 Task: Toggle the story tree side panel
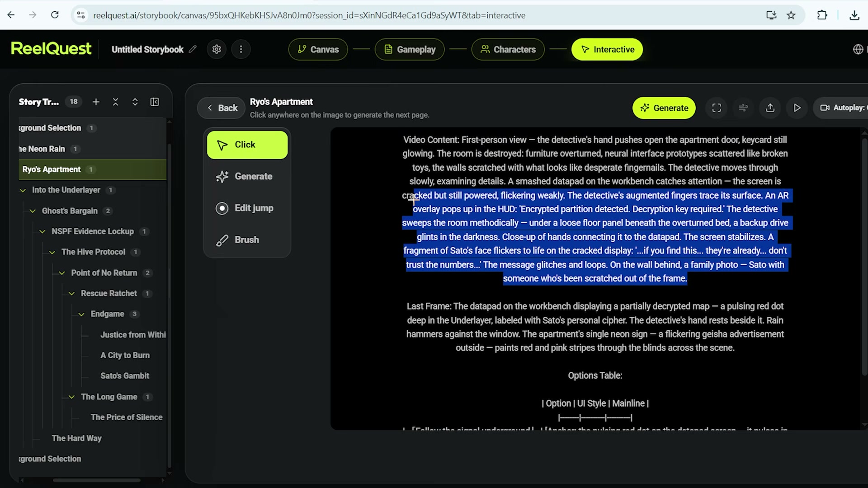tap(155, 102)
